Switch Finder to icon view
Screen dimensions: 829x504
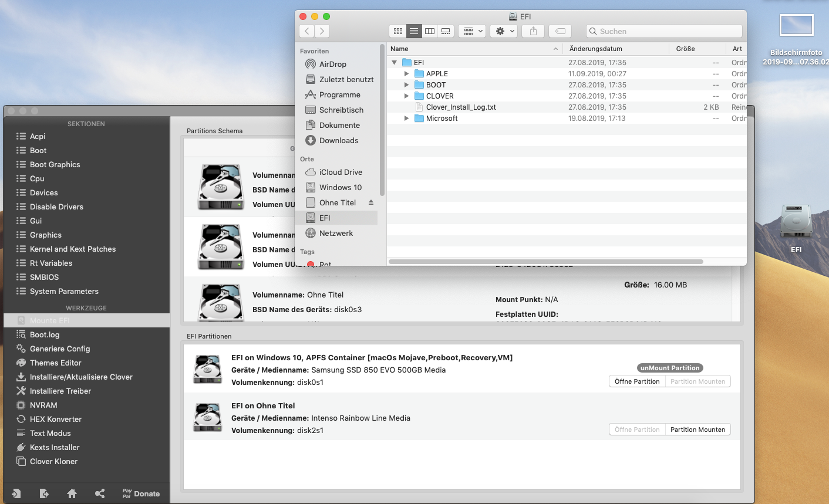[397, 31]
